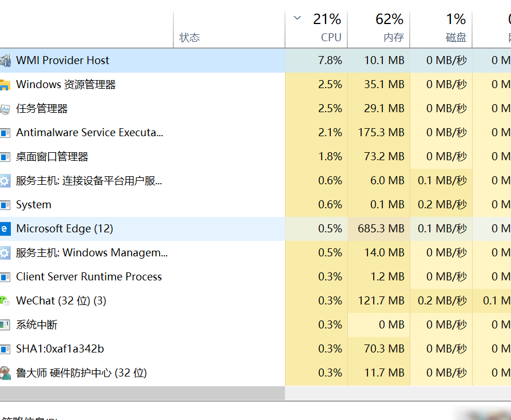Click the Client Server Runtime Process icon
511x420 pixels.
point(5,277)
